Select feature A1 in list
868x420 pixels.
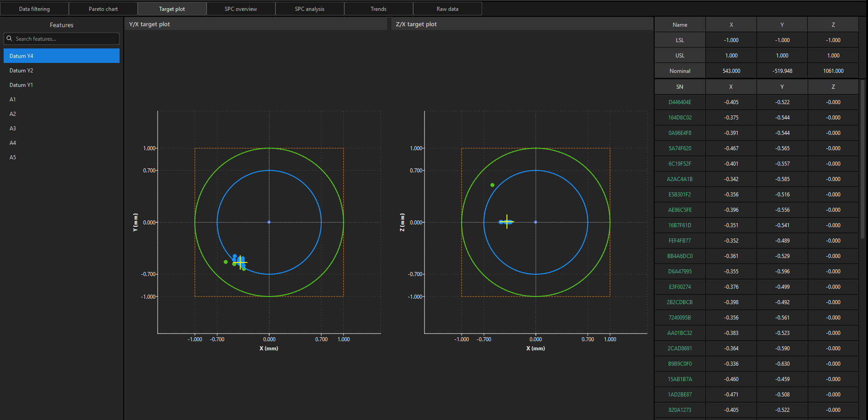(x=62, y=99)
